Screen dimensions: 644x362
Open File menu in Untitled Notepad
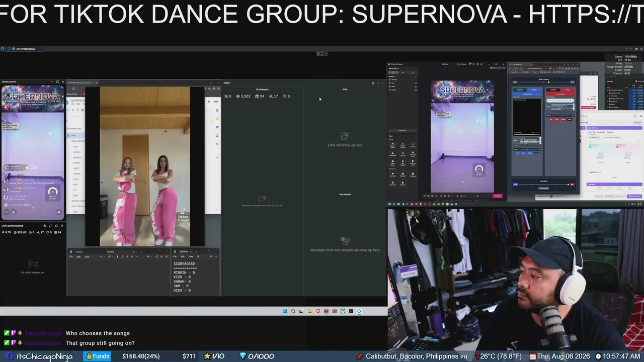click(x=72, y=257)
